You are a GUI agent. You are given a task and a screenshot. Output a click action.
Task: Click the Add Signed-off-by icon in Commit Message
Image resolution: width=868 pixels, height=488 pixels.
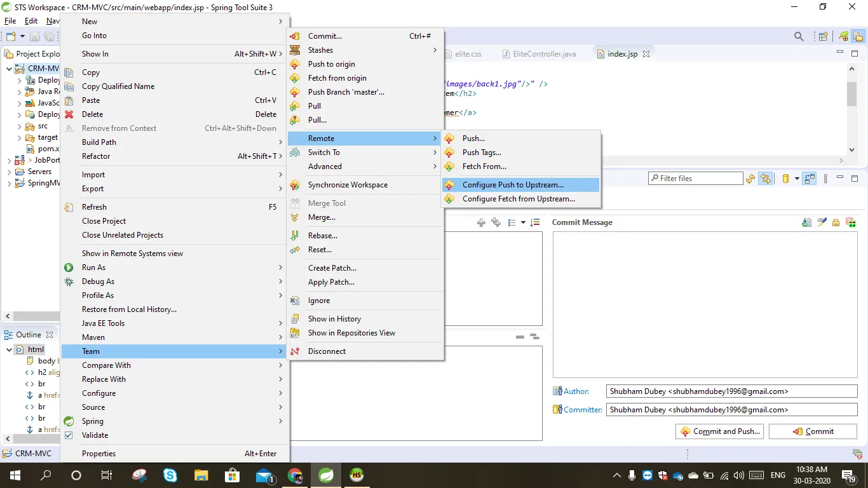822,222
